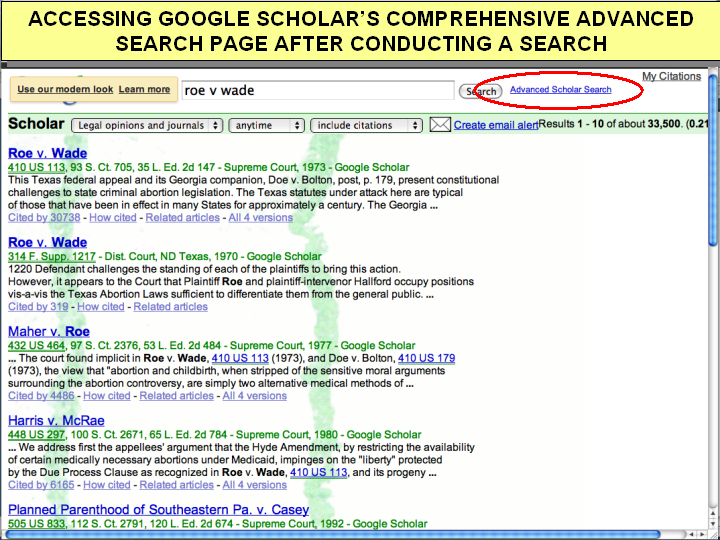
Task: Click Related articles under Maher v. Roe
Action: pos(176,395)
